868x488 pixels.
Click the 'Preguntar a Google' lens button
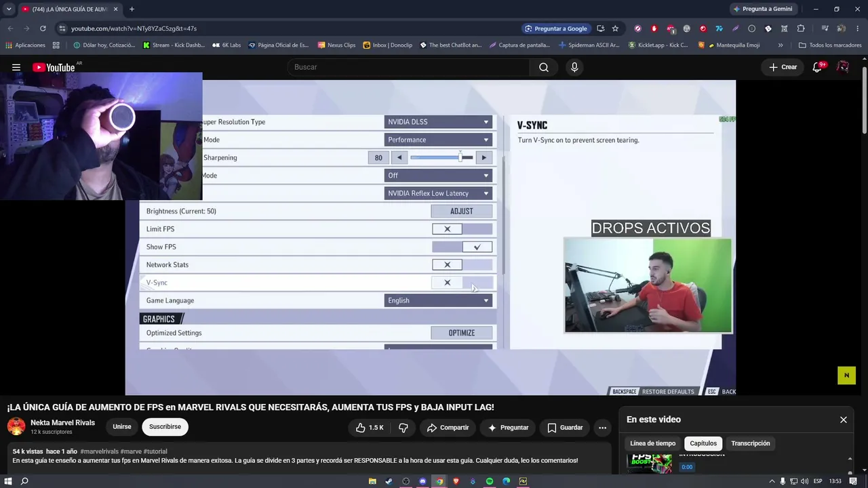tap(556, 28)
